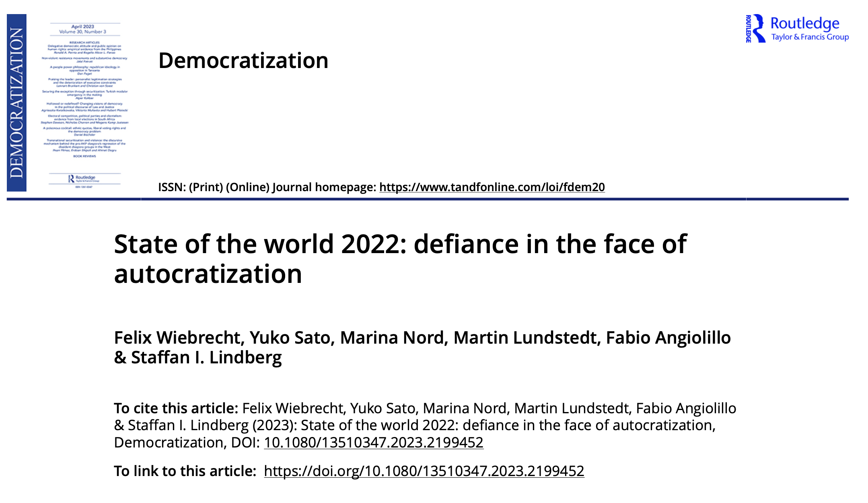Click the 'To link to this article:' bold label
This screenshot has width=868, height=503.
pos(185,471)
